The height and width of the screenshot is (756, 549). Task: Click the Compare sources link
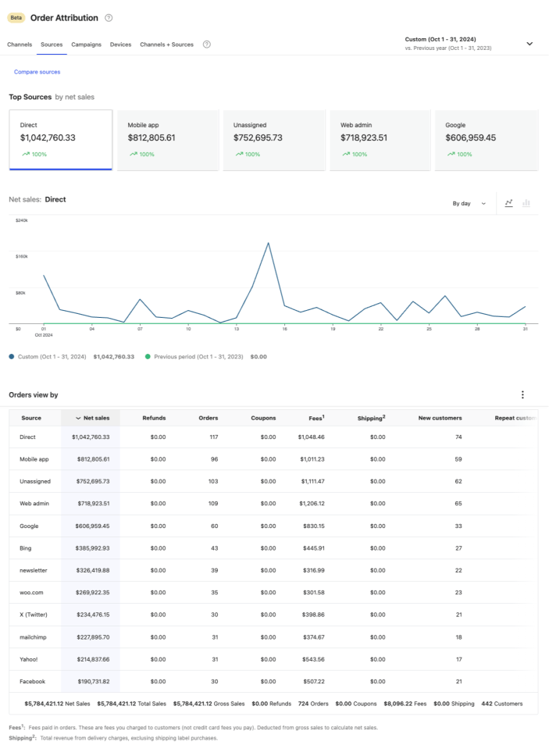tap(37, 72)
